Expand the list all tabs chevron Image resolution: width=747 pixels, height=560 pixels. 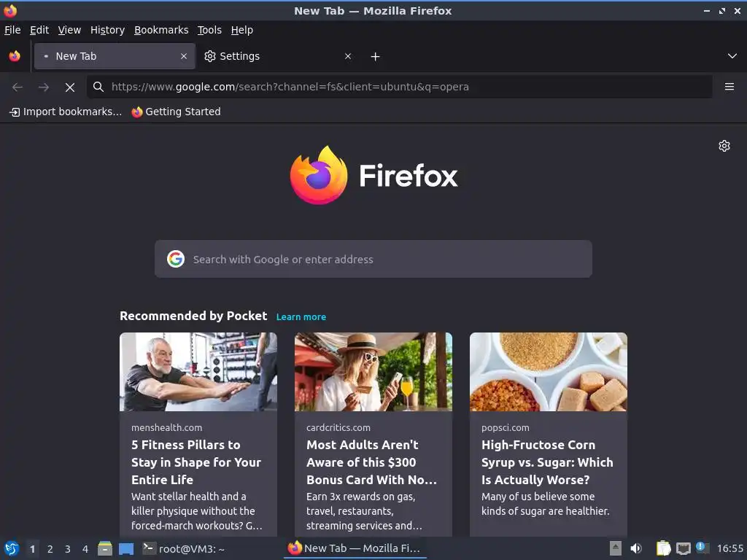pyautogui.click(x=732, y=56)
